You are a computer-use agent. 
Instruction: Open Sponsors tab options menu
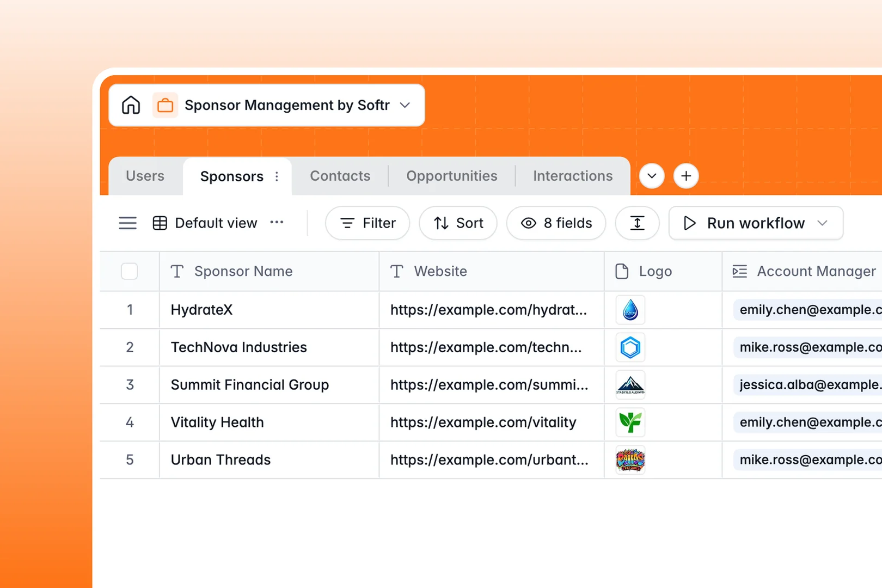tap(277, 176)
